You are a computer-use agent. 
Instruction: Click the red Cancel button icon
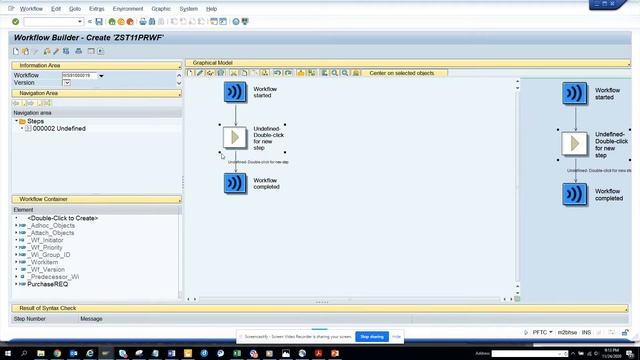(x=130, y=22)
